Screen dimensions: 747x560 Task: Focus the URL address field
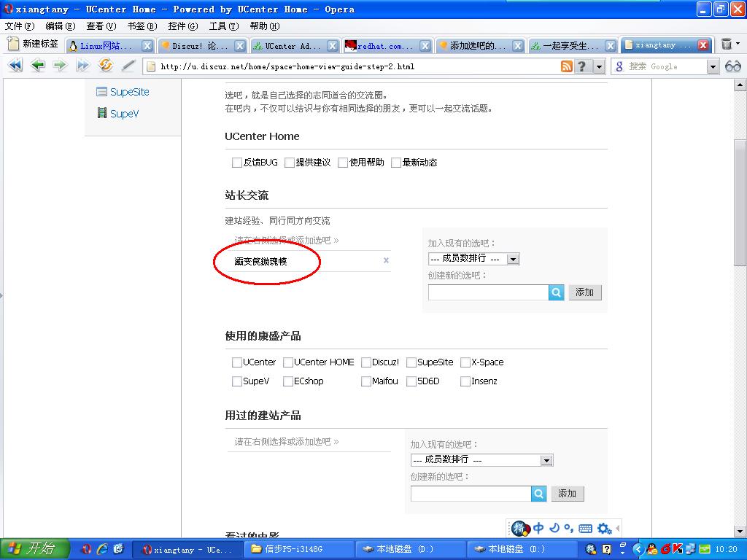pos(352,66)
